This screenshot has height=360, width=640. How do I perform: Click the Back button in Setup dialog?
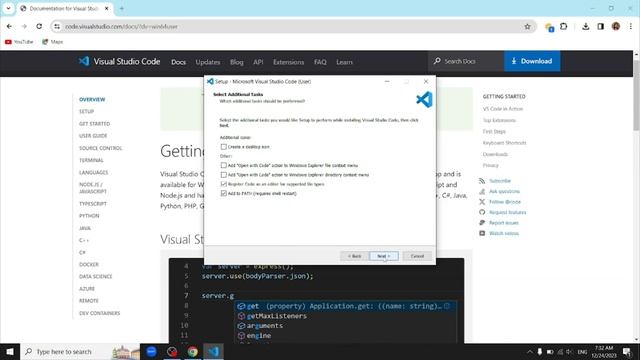(x=354, y=256)
